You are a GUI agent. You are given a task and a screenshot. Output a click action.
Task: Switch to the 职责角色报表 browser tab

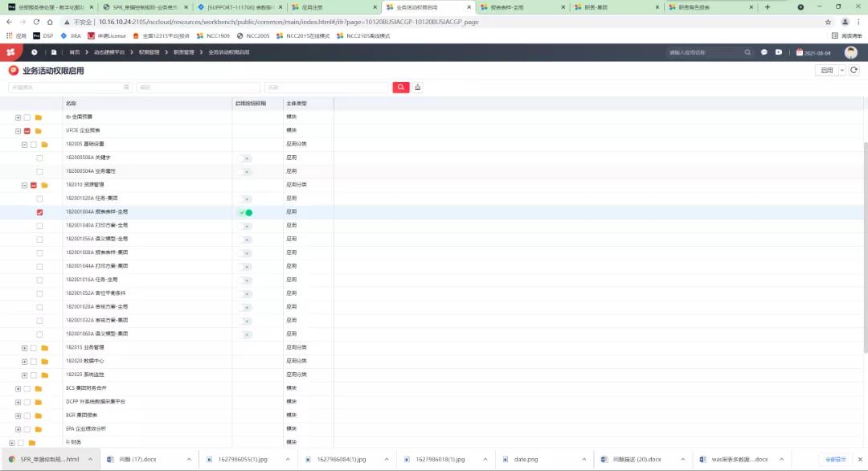[x=710, y=7]
